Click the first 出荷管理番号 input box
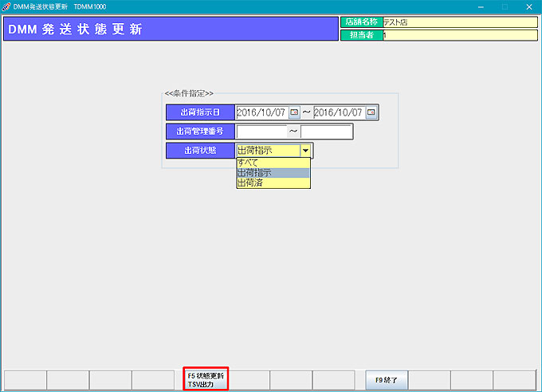Viewport: 542px width, 392px height. point(261,131)
